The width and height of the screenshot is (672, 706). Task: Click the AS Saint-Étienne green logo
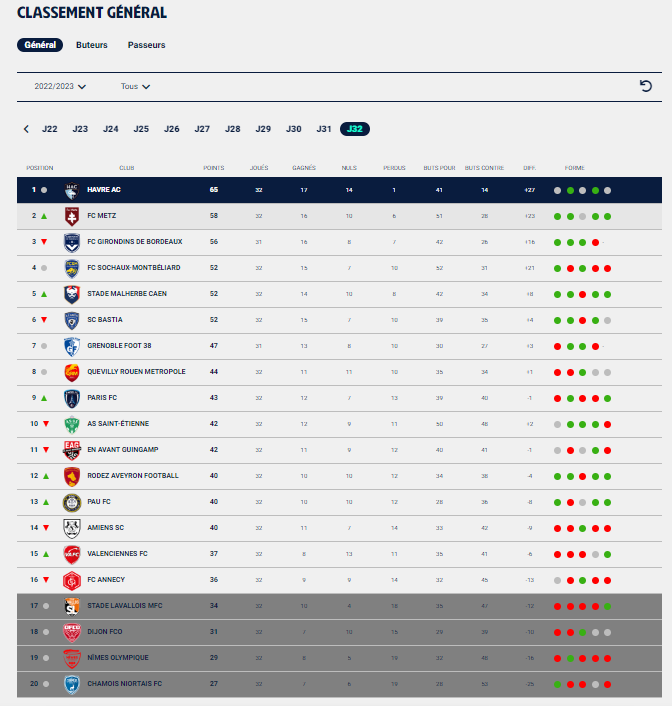(72, 424)
